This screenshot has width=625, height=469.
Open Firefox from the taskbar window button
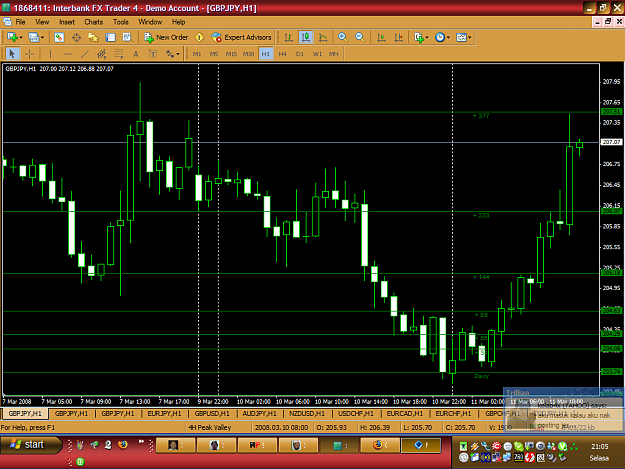pos(380,445)
